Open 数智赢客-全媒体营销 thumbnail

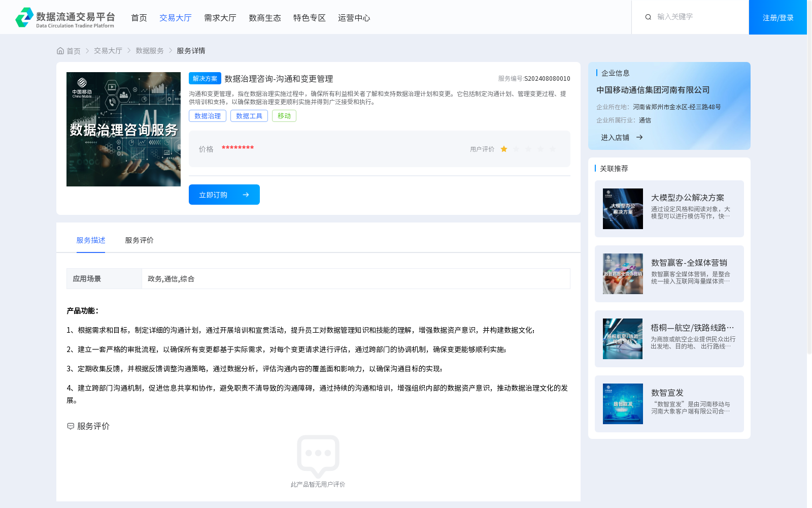click(x=623, y=274)
